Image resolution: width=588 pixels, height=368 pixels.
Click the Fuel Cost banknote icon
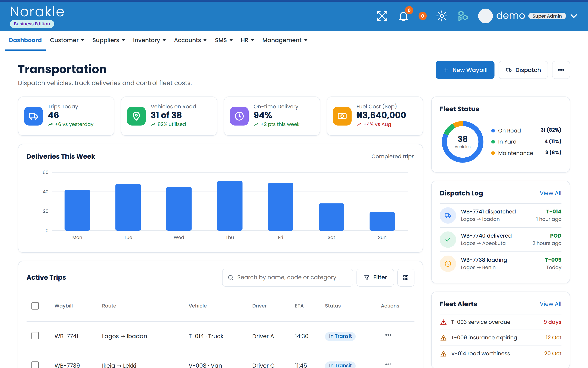point(342,116)
